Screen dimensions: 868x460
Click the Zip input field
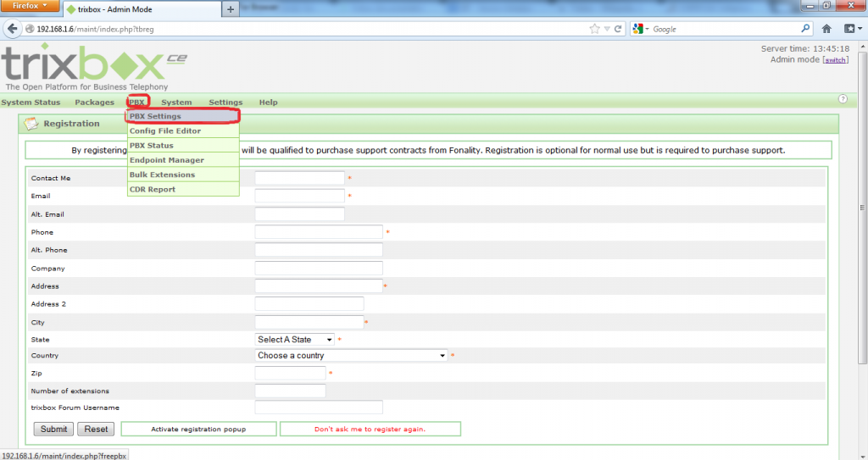290,373
